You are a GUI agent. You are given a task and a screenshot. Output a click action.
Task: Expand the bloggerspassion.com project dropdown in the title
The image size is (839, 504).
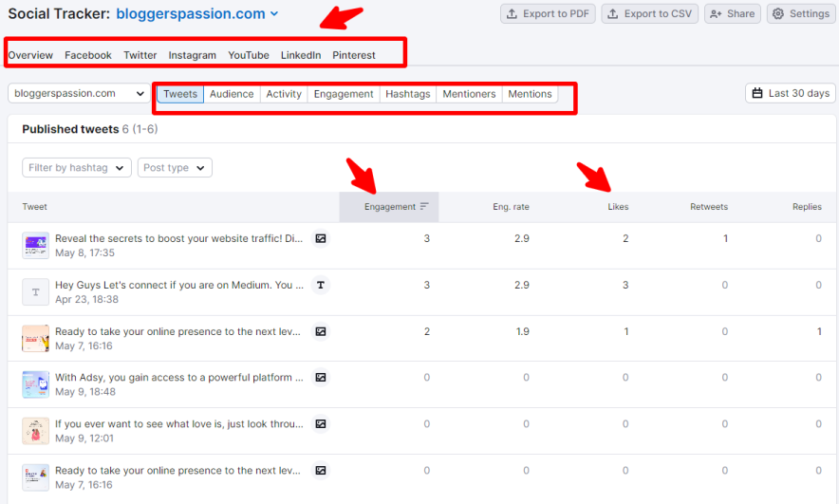coord(274,14)
